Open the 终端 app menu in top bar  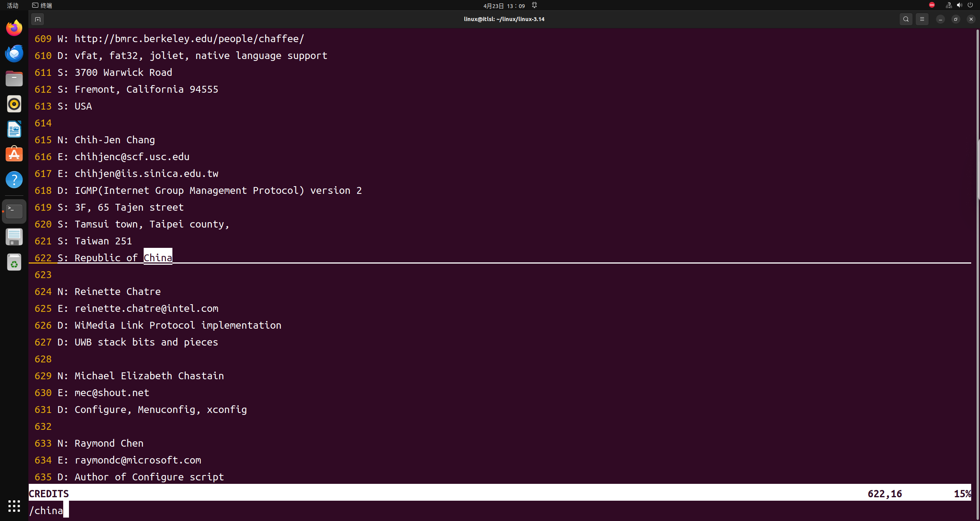click(42, 5)
